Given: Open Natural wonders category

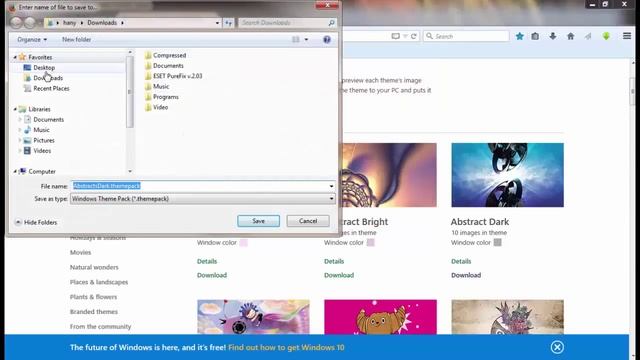Looking at the screenshot, I should tap(94, 267).
